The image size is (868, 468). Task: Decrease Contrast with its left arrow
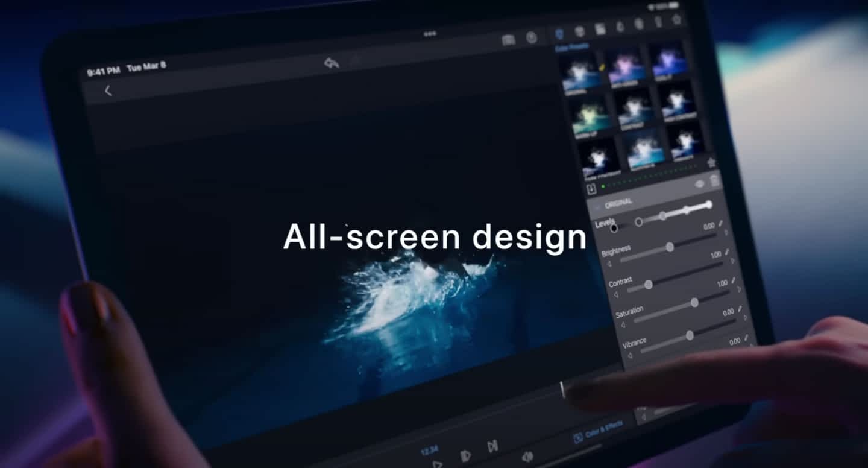[x=615, y=294]
